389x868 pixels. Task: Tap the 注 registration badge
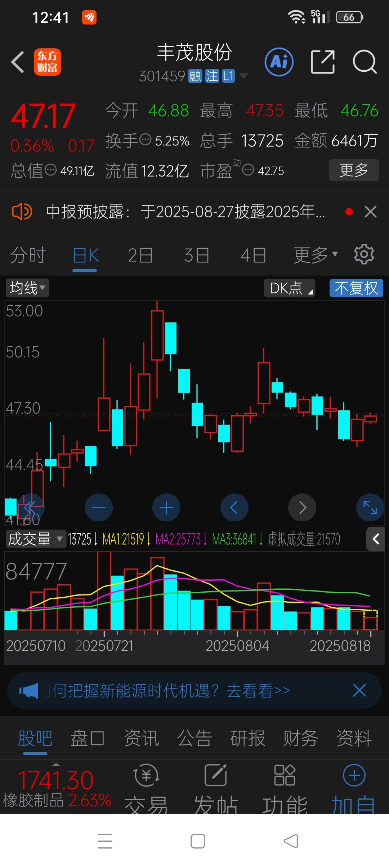[x=212, y=76]
